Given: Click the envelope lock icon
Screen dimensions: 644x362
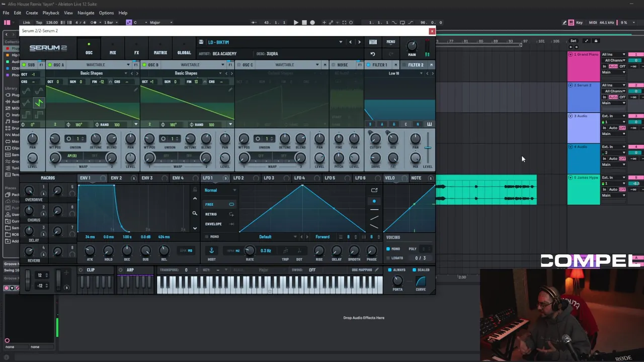Looking at the screenshot, I should 195,190.
